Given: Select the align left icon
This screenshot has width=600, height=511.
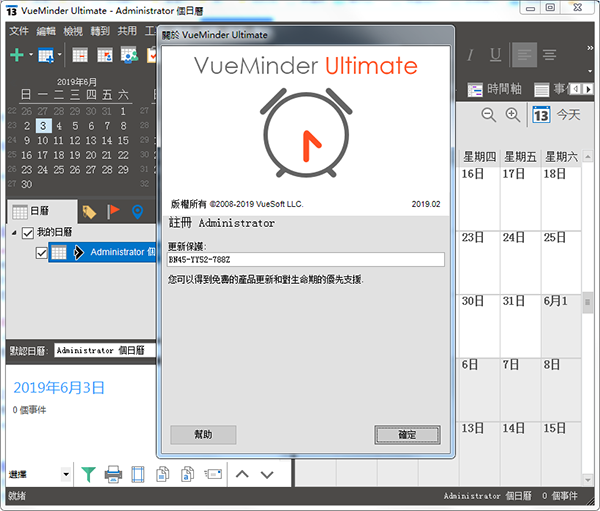Looking at the screenshot, I should tap(525, 55).
